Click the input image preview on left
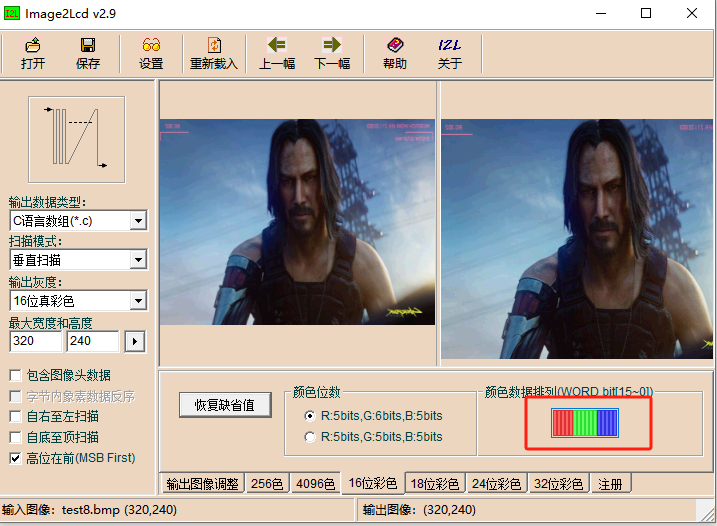 297,222
